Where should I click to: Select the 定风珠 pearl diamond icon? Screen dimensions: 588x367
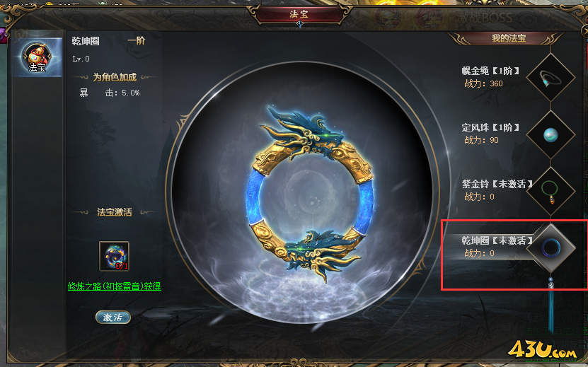click(x=550, y=134)
